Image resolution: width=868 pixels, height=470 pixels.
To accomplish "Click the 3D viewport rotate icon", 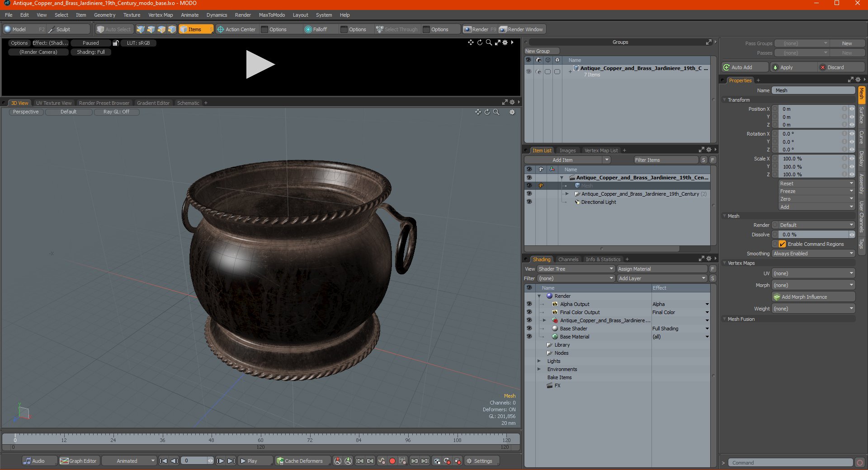I will click(x=487, y=112).
